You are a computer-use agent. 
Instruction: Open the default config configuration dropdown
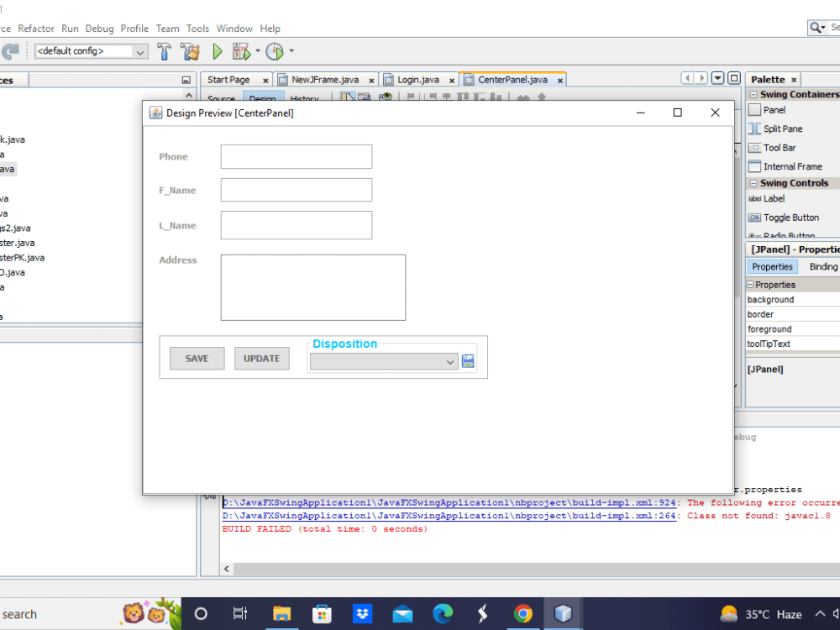pyautogui.click(x=139, y=50)
